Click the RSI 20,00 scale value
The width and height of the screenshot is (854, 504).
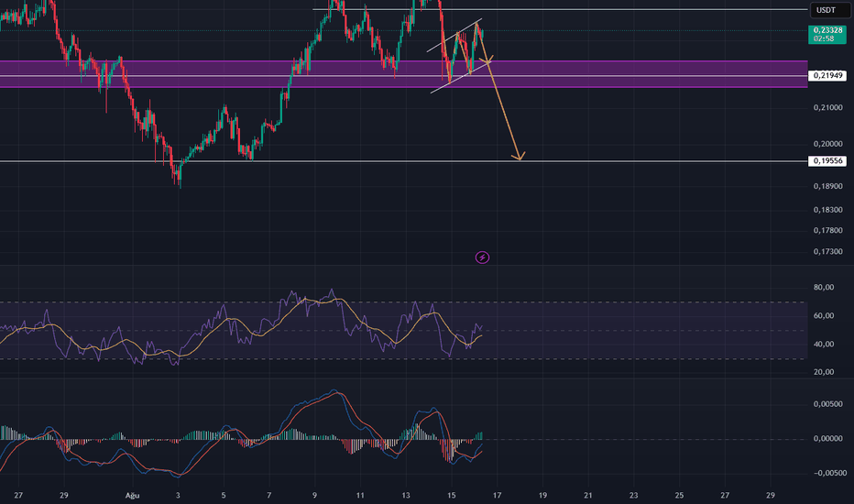click(x=824, y=372)
